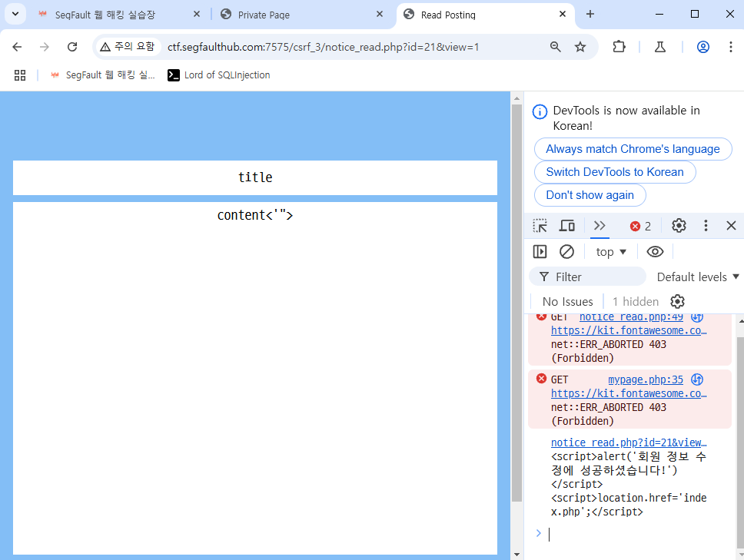
Task: Create a live expression with eye icon
Action: pos(655,252)
